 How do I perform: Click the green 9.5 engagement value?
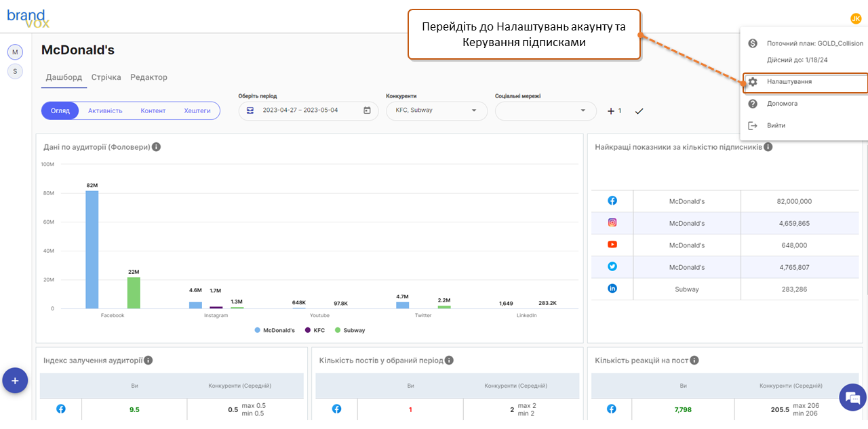tap(134, 409)
